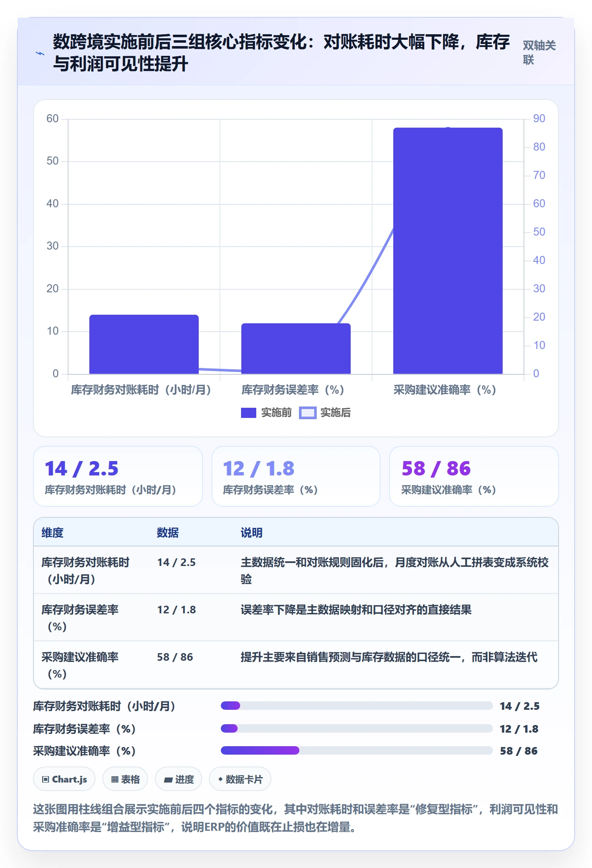This screenshot has height=868, width=592.
Task: Click progress label 库存财务误差率（%）
Action: pyautogui.click(x=85, y=729)
